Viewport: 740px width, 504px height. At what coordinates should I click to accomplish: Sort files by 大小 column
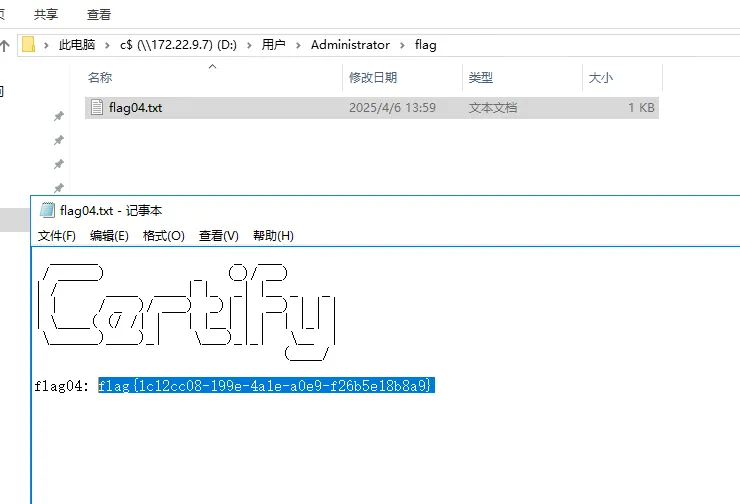point(600,77)
